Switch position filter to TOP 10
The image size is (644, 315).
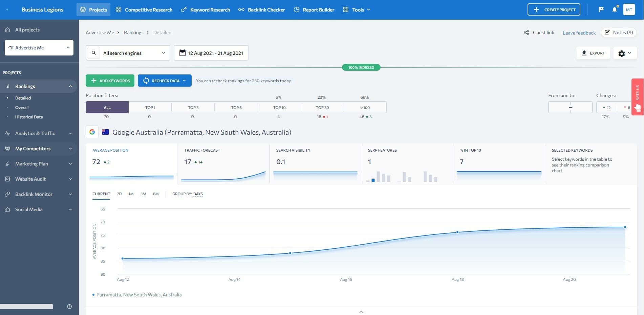[x=279, y=107]
